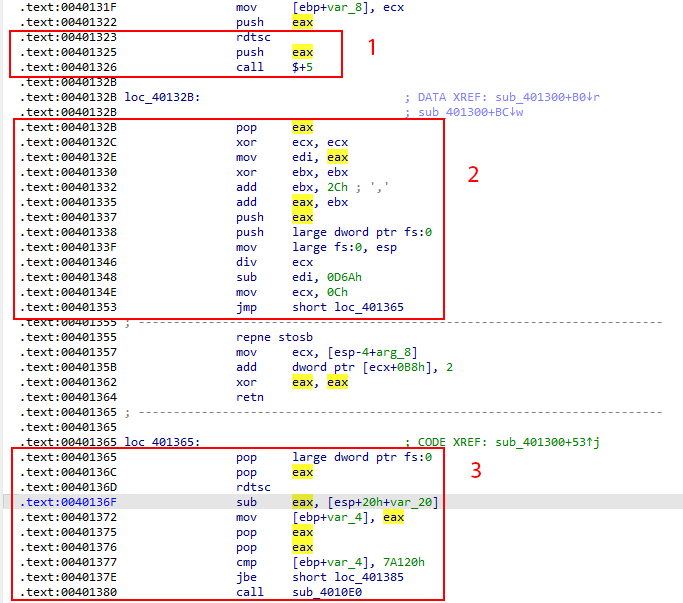The image size is (683, 603).
Task: Click the retn instruction
Action: [250, 397]
